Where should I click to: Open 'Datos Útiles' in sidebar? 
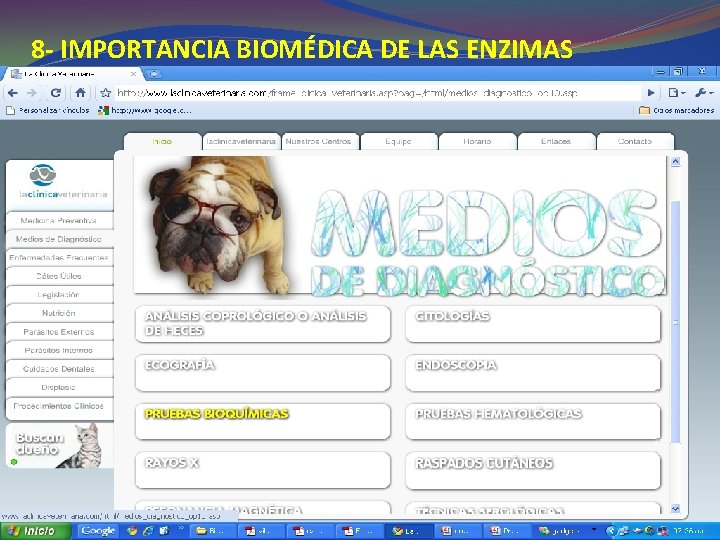point(59,276)
